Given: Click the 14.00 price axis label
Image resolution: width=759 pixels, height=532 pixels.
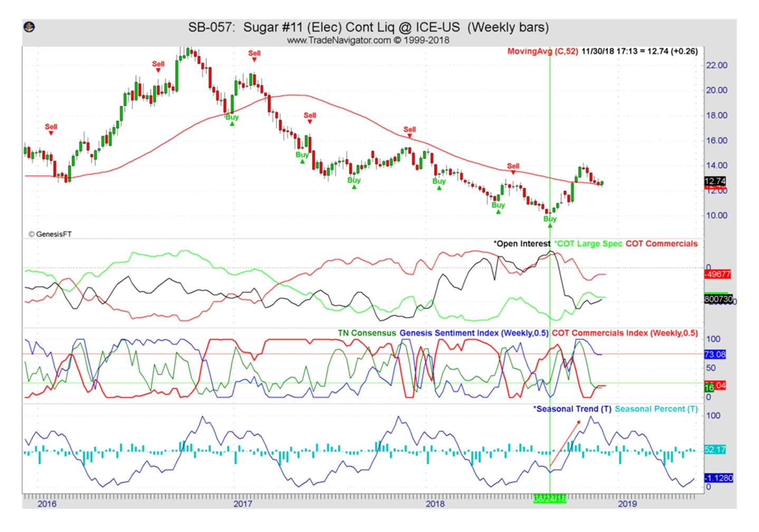Looking at the screenshot, I should pos(717,165).
